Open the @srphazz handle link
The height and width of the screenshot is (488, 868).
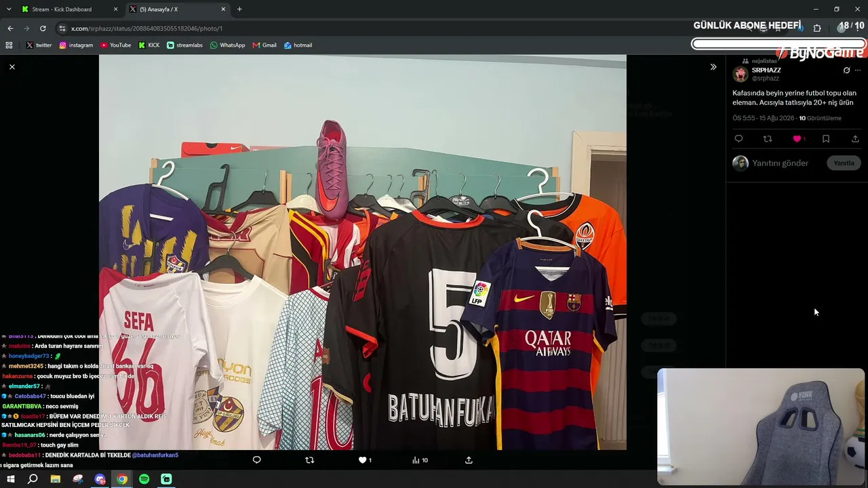click(x=766, y=79)
